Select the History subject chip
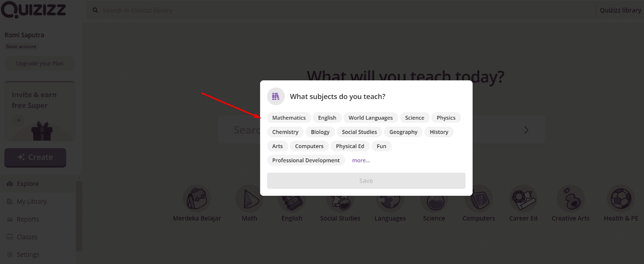Viewport: 644px width, 264px height. pos(439,132)
